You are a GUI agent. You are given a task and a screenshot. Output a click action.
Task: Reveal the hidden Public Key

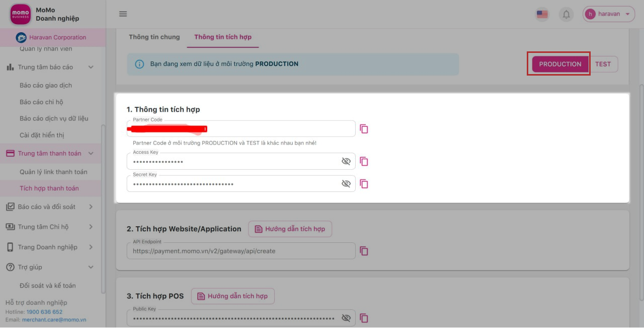(346, 318)
